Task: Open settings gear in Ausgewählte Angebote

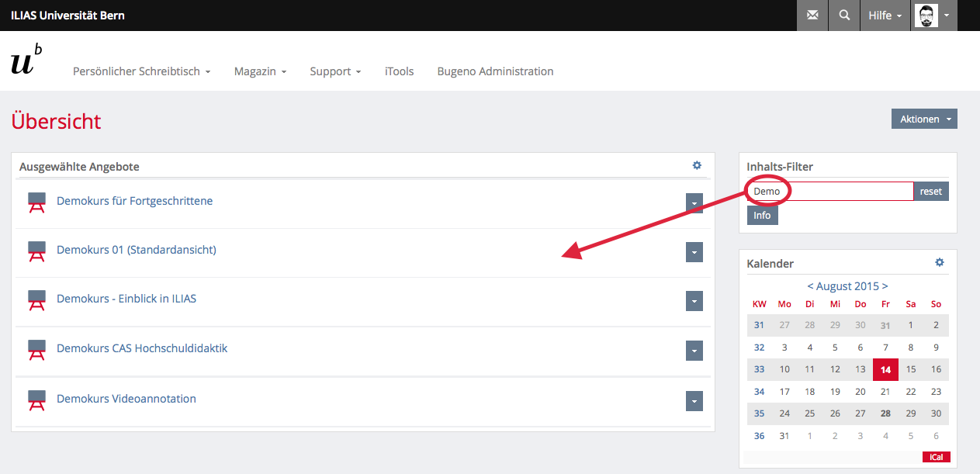Action: 697,165
